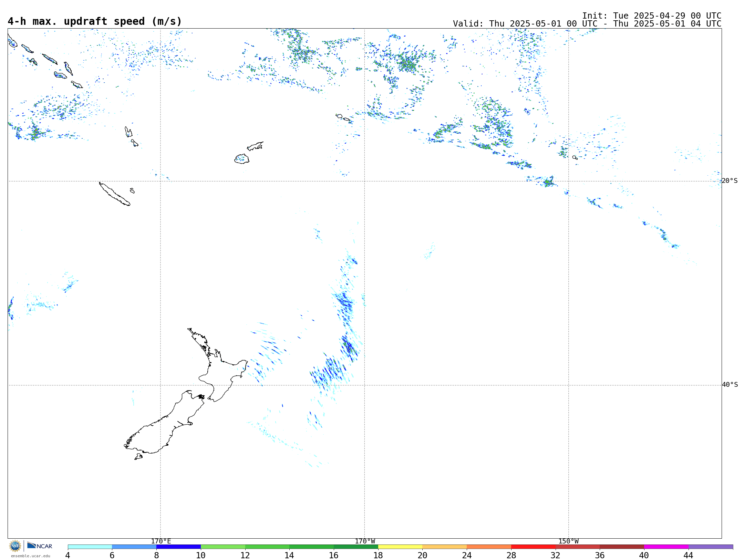Pick the light orange 20–24 m/s swatch
Image resolution: width=744 pixels, height=560 pixels.
point(445,547)
